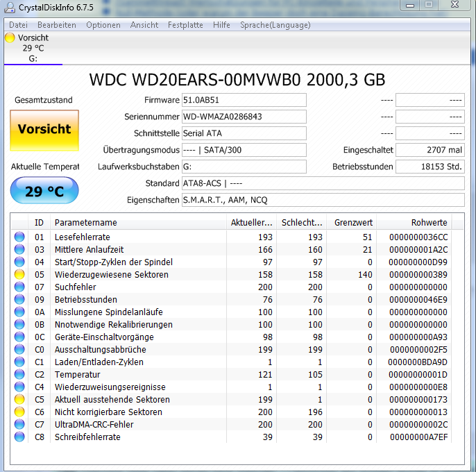Click the Gesamtzustand label
Image resolution: width=476 pixels, height=472 pixels.
pyautogui.click(x=44, y=100)
